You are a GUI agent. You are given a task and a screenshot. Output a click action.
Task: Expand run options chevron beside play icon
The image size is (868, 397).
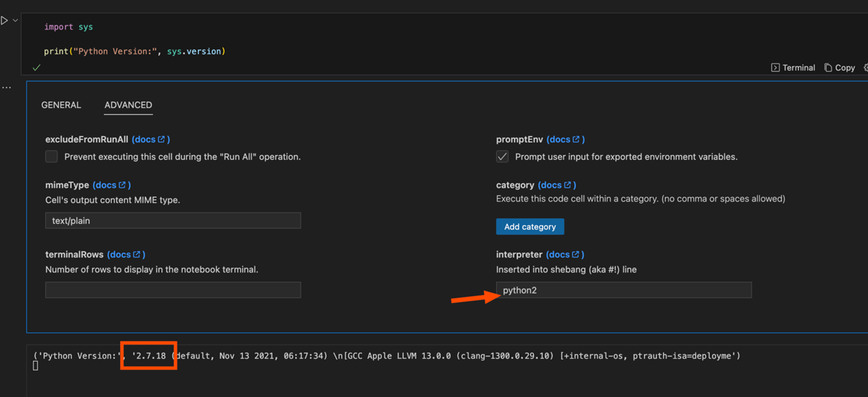click(15, 20)
